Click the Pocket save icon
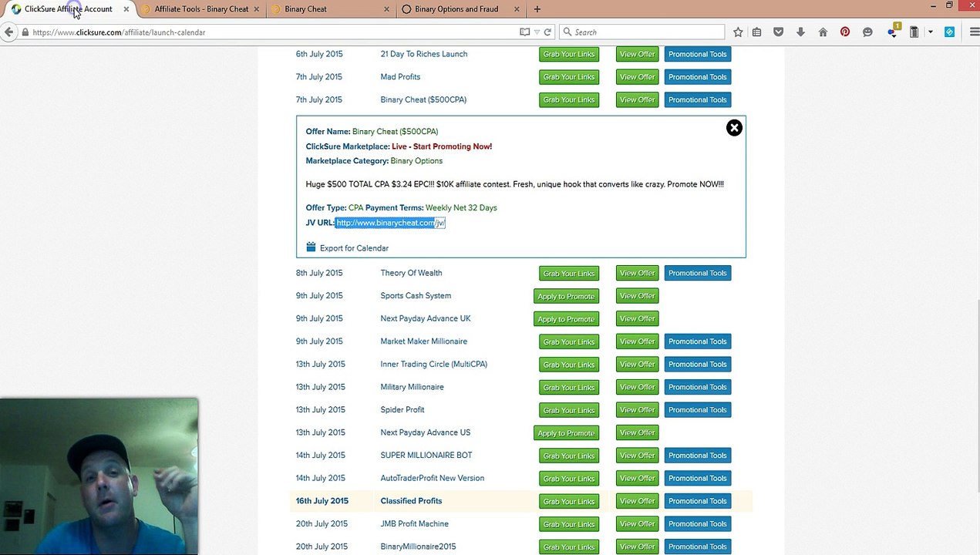 [x=779, y=32]
